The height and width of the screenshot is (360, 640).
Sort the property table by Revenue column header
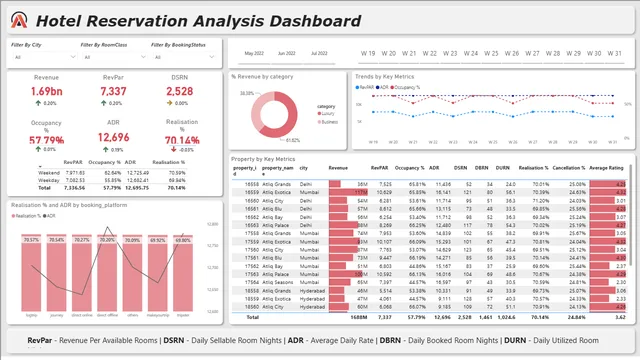[338, 168]
